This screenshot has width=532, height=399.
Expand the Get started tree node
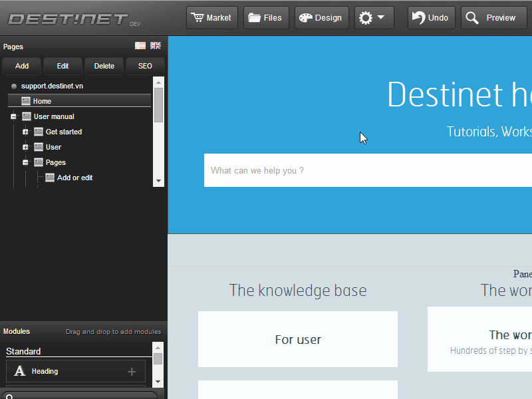(x=25, y=132)
